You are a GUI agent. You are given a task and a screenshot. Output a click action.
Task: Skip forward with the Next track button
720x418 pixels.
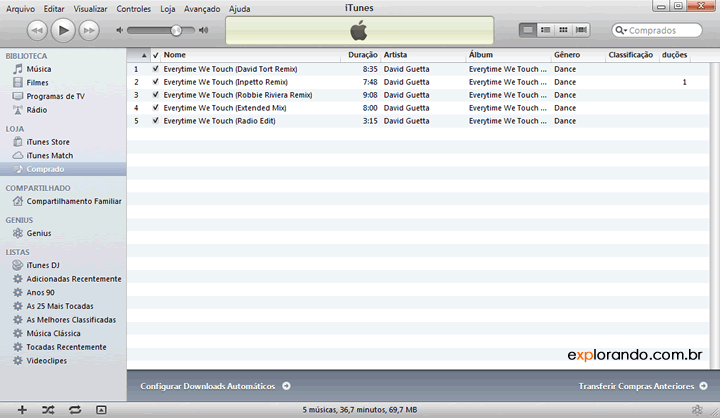[x=89, y=31]
